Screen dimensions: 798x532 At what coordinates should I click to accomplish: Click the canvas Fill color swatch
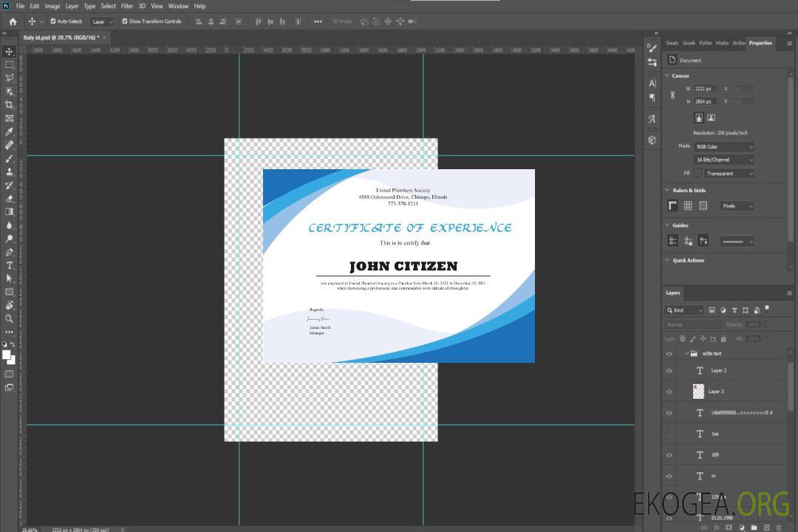click(698, 173)
